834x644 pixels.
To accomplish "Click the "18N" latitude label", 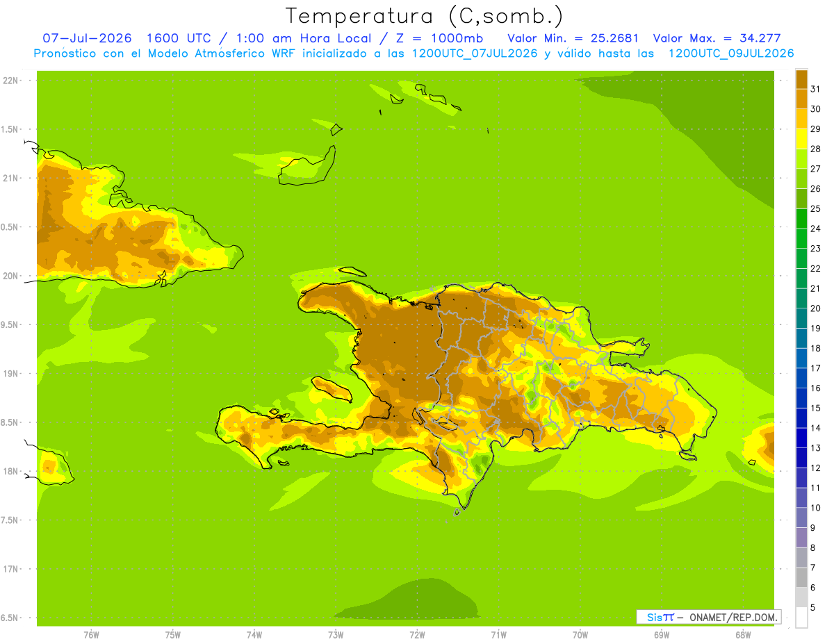I will coord(10,471).
